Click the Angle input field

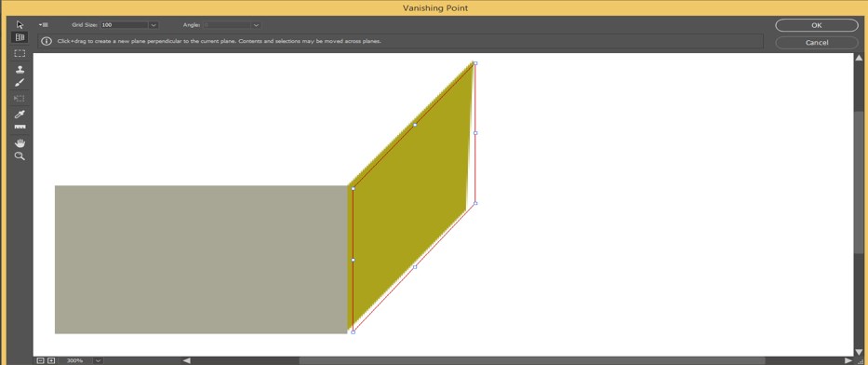tap(227, 25)
